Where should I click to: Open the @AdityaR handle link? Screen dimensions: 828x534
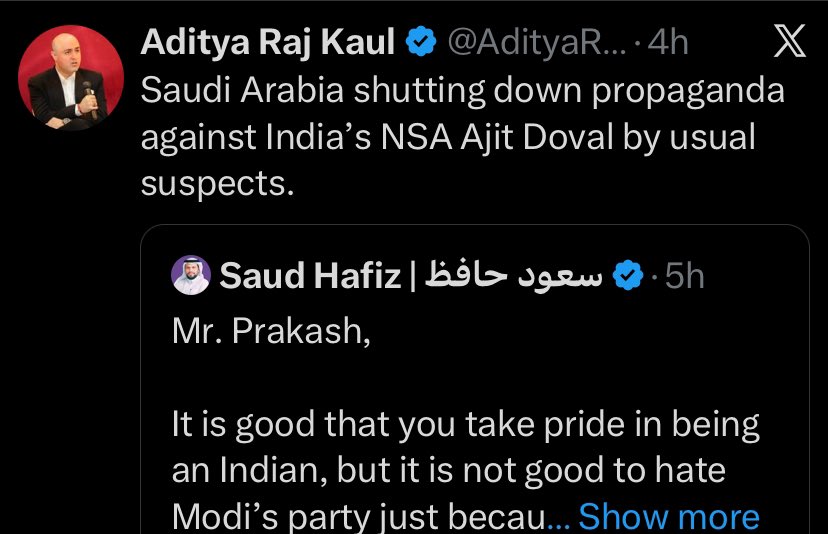pyautogui.click(x=535, y=43)
